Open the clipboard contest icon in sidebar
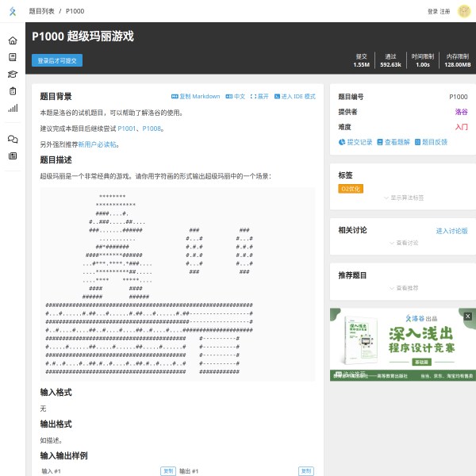Viewport: 476px width, 476px height. click(13, 91)
